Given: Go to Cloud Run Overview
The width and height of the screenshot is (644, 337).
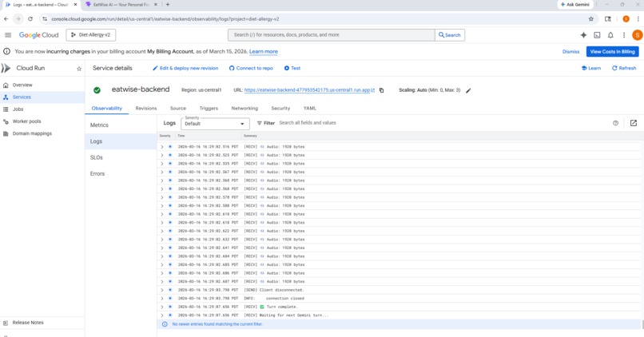Looking at the screenshot, I should click(x=22, y=85).
